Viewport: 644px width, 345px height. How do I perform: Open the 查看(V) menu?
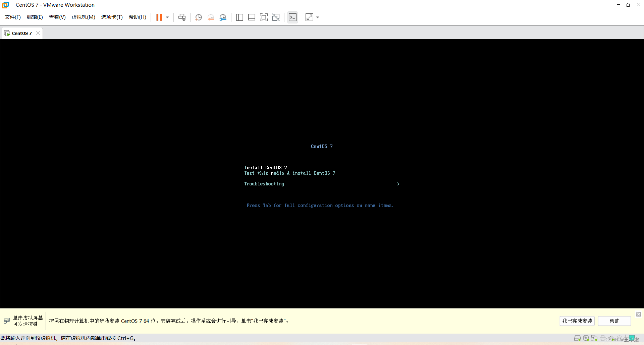click(x=57, y=17)
